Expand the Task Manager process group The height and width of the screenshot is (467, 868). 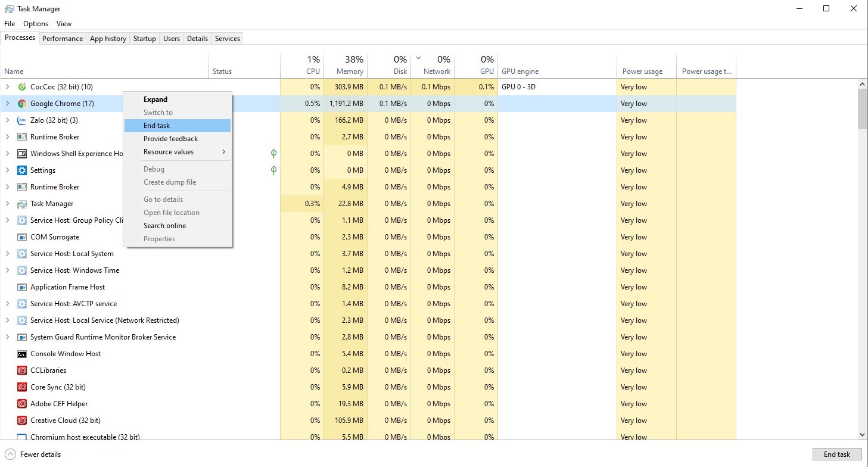(7, 204)
